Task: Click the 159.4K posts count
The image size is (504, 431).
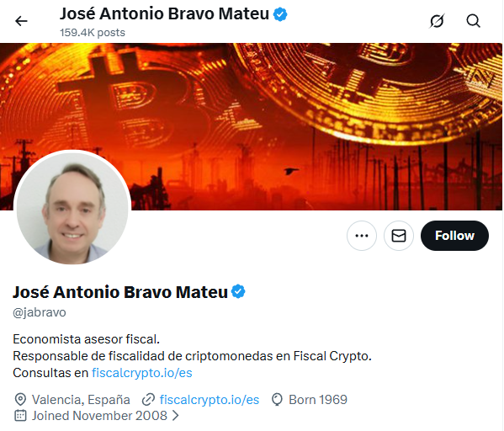Action: 93,33
